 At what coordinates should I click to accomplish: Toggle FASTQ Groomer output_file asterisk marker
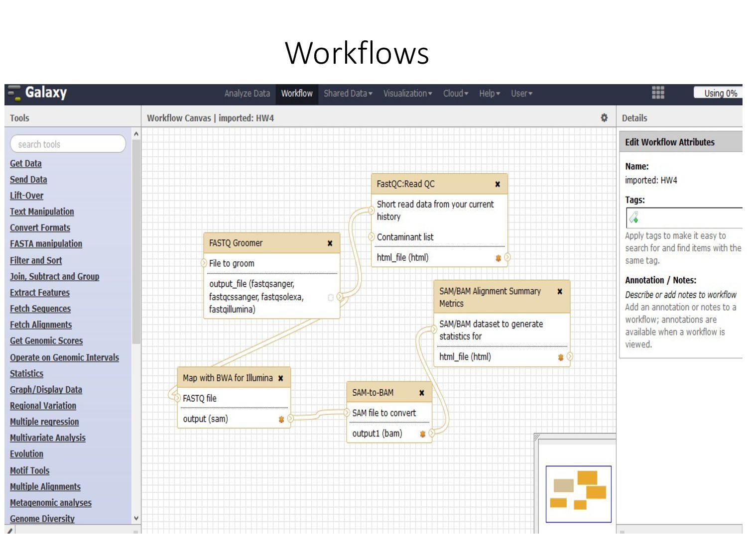(330, 297)
